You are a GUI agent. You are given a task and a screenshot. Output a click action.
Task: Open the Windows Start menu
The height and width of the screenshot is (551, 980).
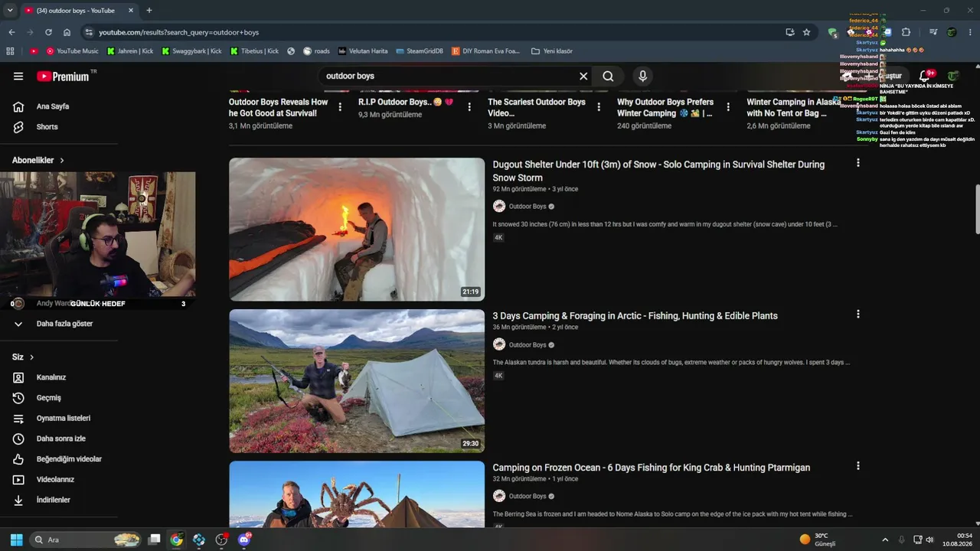(x=16, y=540)
